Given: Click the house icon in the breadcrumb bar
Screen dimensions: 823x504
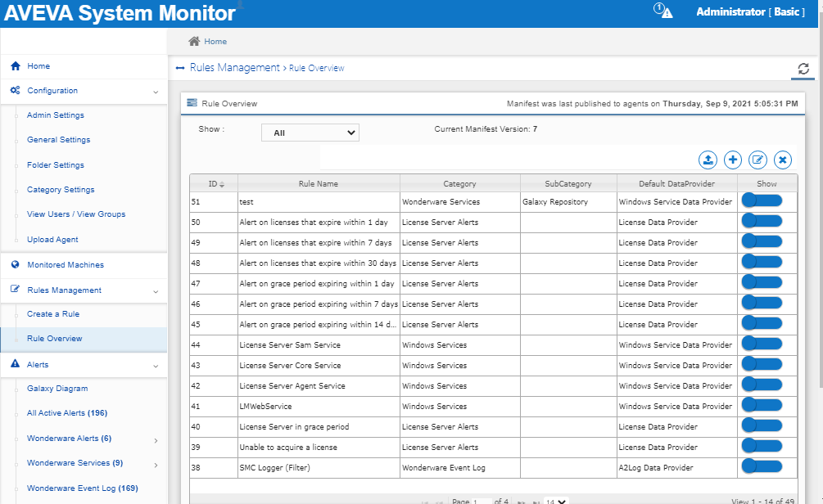Looking at the screenshot, I should [x=194, y=41].
